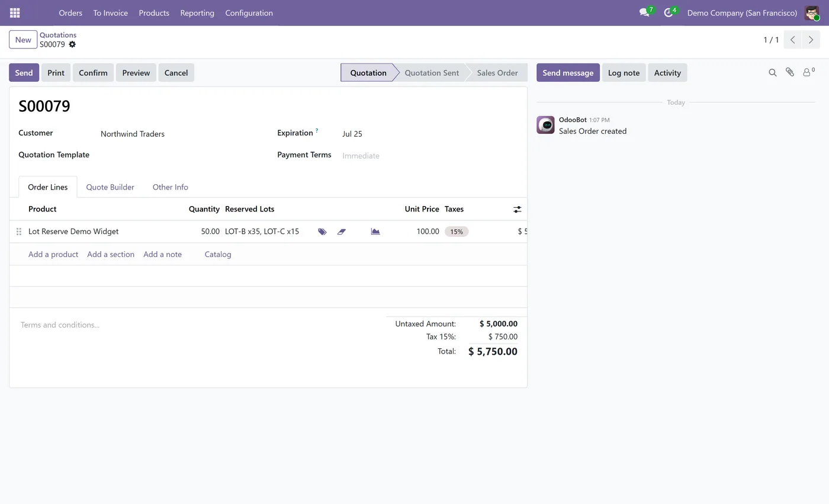Click the record pager 1 / 1

771,40
